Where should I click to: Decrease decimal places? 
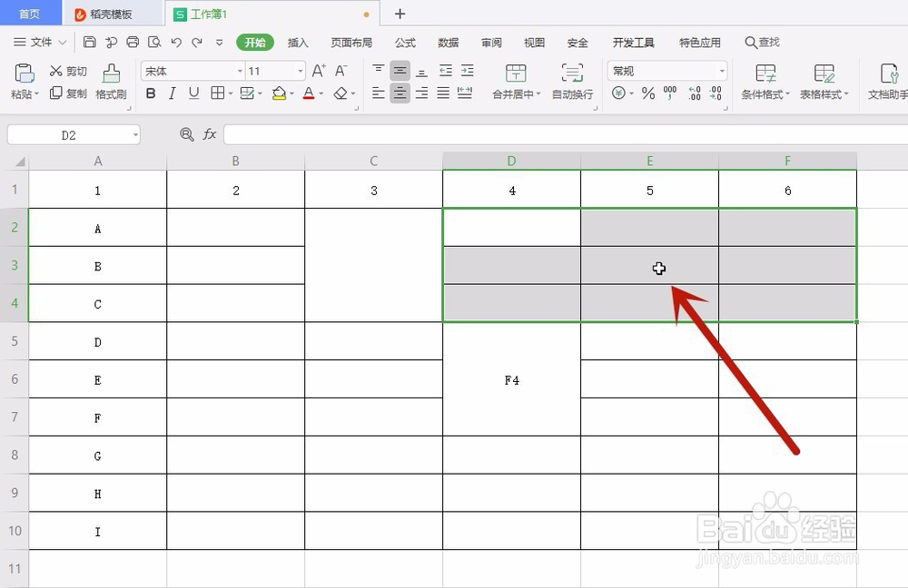[716, 93]
